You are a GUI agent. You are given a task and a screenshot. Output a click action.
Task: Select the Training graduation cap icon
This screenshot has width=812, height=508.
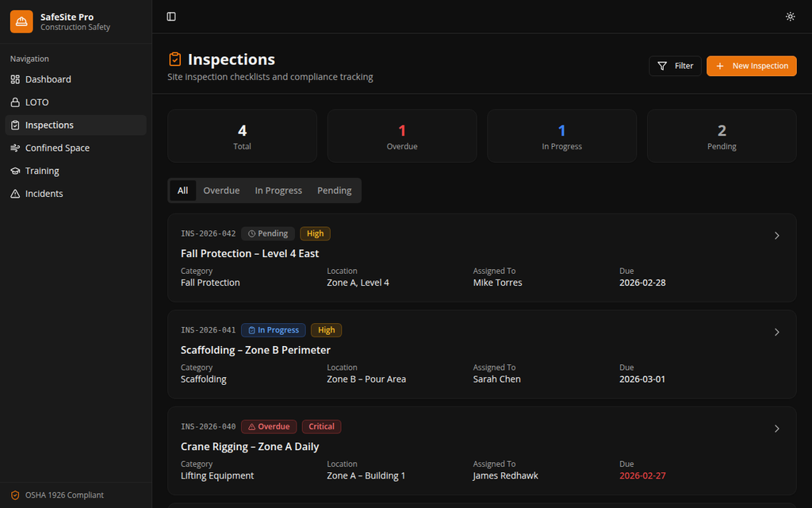pyautogui.click(x=17, y=171)
